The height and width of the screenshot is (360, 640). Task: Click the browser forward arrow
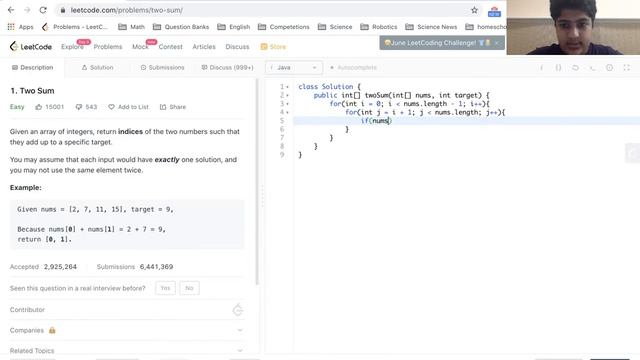(x=27, y=10)
